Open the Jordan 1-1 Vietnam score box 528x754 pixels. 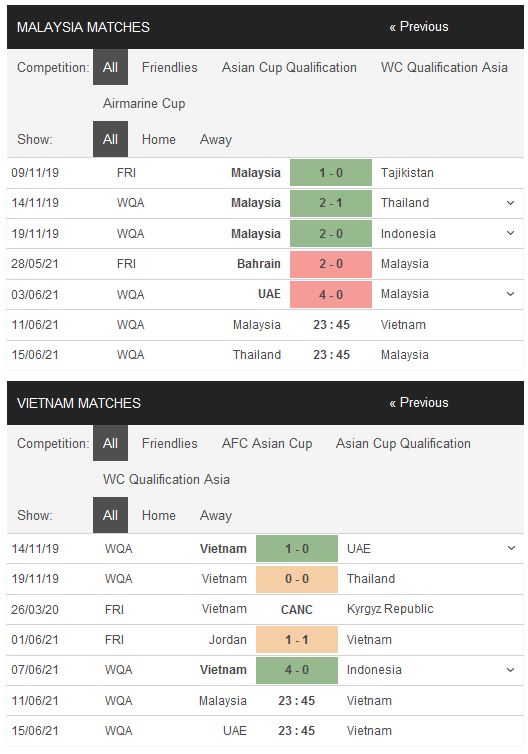click(297, 640)
